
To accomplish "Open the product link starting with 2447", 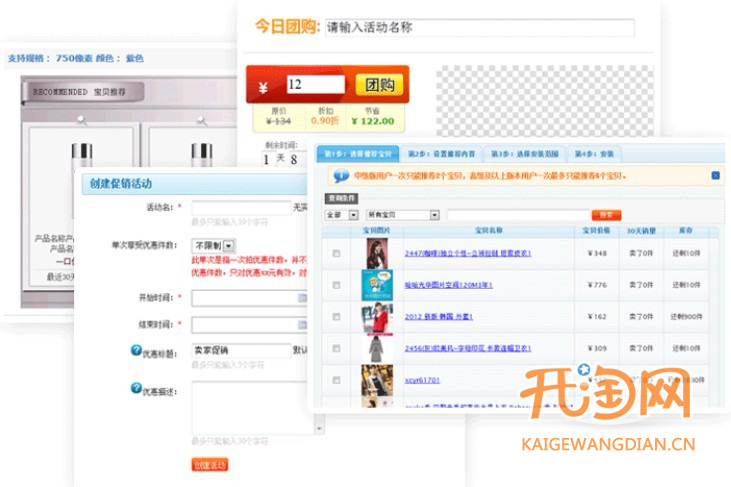I will [x=468, y=253].
